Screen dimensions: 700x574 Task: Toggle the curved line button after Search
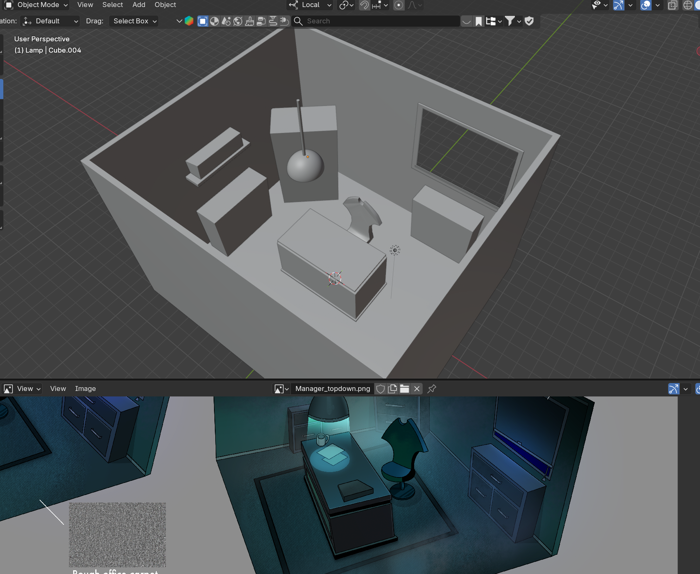pos(467,21)
